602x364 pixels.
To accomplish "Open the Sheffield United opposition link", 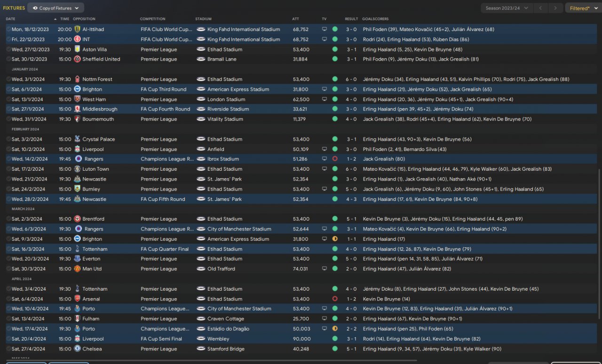I will point(101,59).
